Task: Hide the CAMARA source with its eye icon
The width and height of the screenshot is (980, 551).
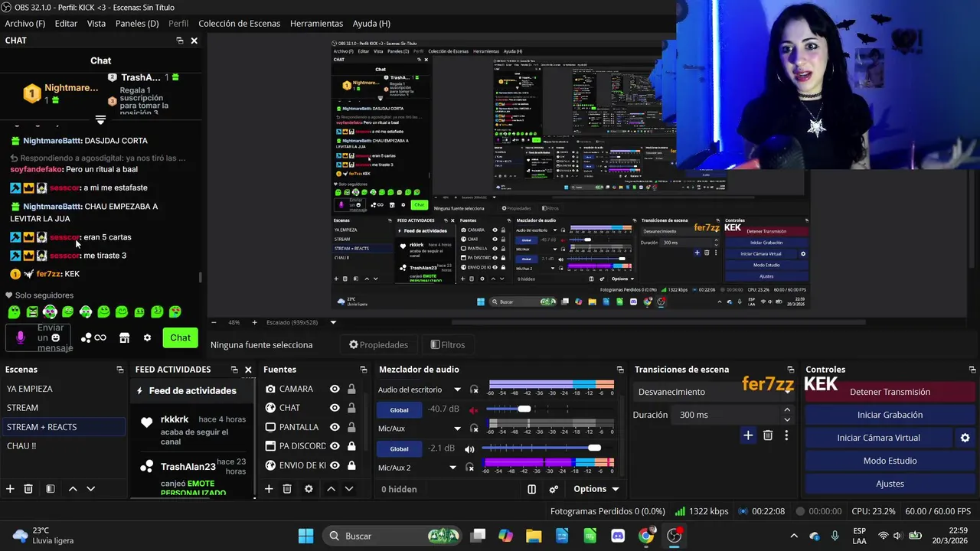Action: coord(335,389)
